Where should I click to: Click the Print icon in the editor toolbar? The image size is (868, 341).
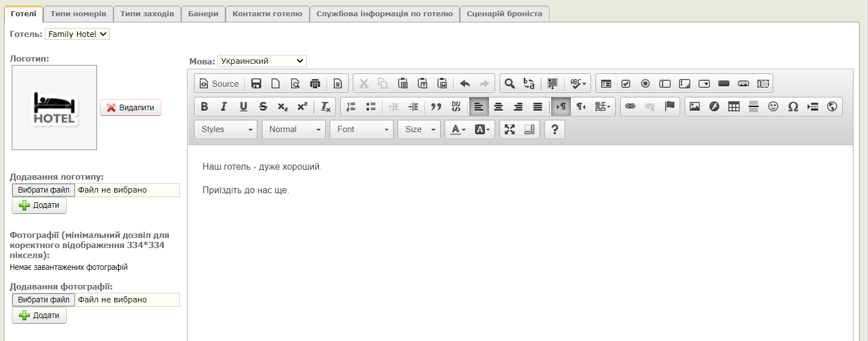(x=315, y=84)
